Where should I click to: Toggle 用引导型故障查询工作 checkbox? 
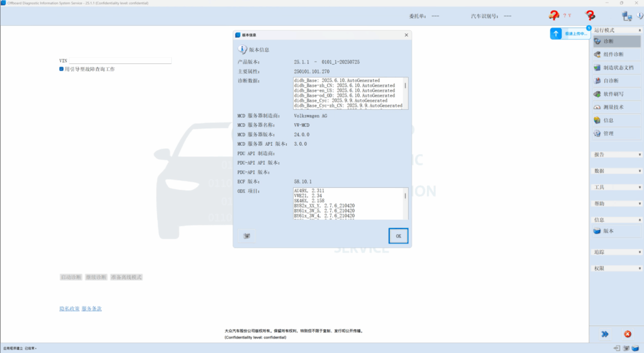[62, 70]
